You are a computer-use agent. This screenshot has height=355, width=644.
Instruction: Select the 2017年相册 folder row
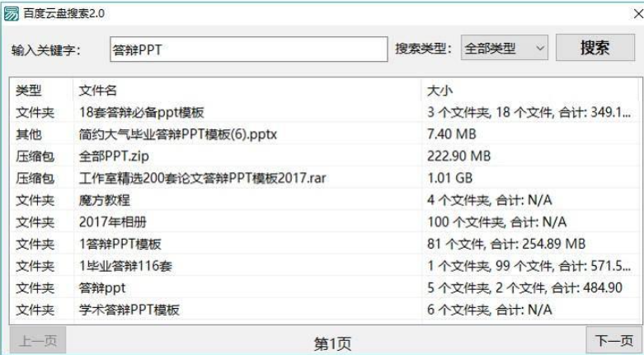(x=325, y=222)
